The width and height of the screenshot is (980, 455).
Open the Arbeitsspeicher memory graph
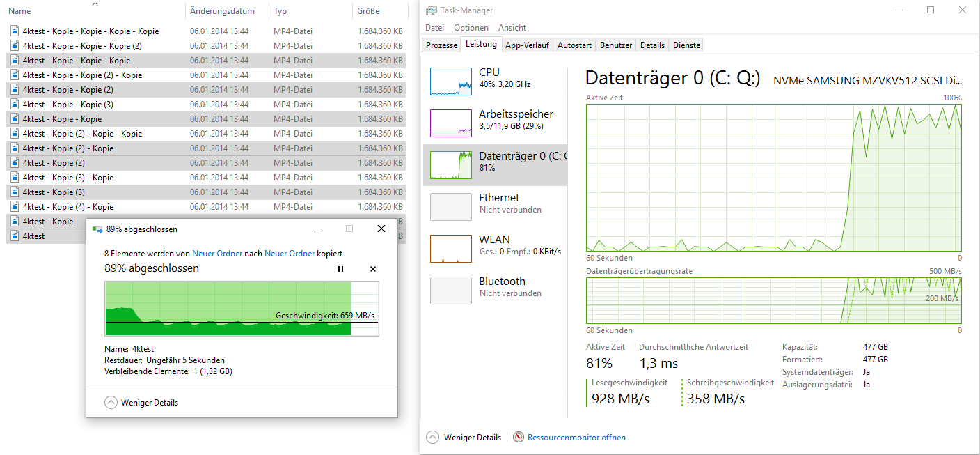(x=451, y=123)
